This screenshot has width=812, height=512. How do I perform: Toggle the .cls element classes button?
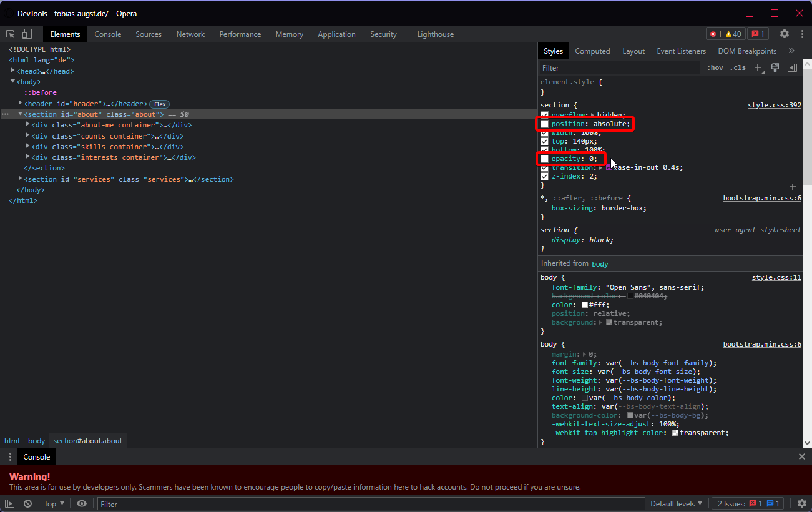click(x=738, y=67)
